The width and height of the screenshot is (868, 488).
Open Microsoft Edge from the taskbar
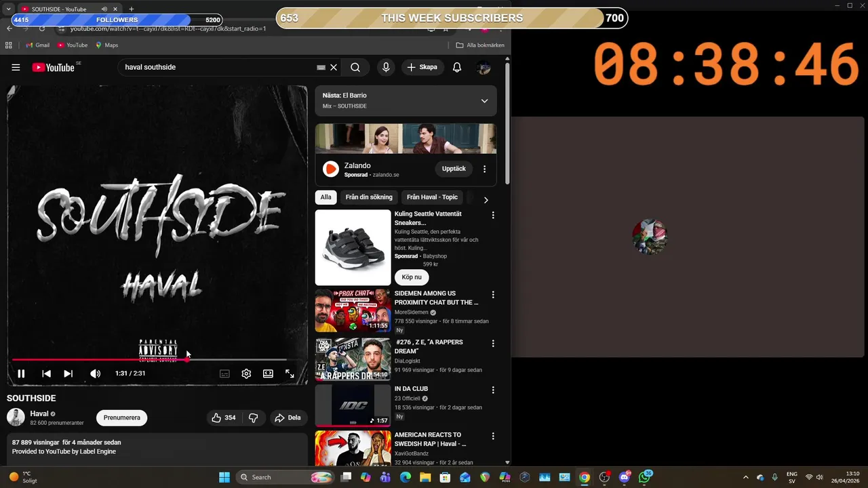pyautogui.click(x=406, y=477)
